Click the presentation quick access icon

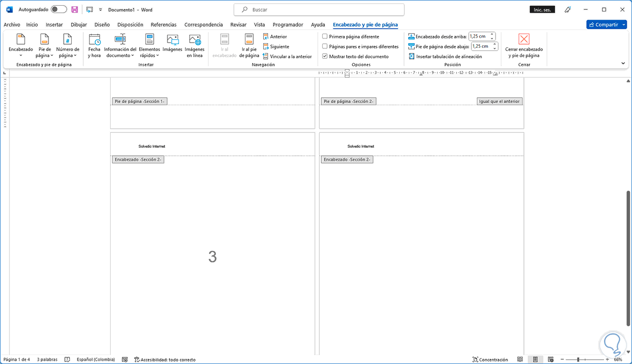tap(90, 9)
